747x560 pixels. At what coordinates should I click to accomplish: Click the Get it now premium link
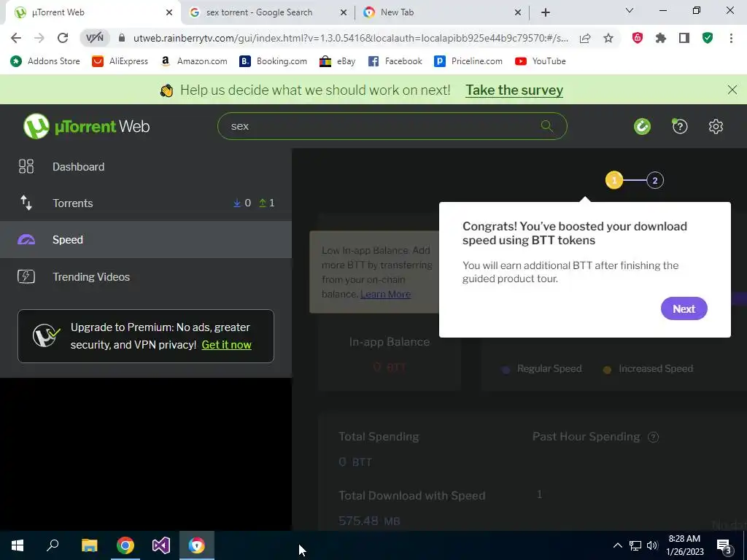point(226,345)
